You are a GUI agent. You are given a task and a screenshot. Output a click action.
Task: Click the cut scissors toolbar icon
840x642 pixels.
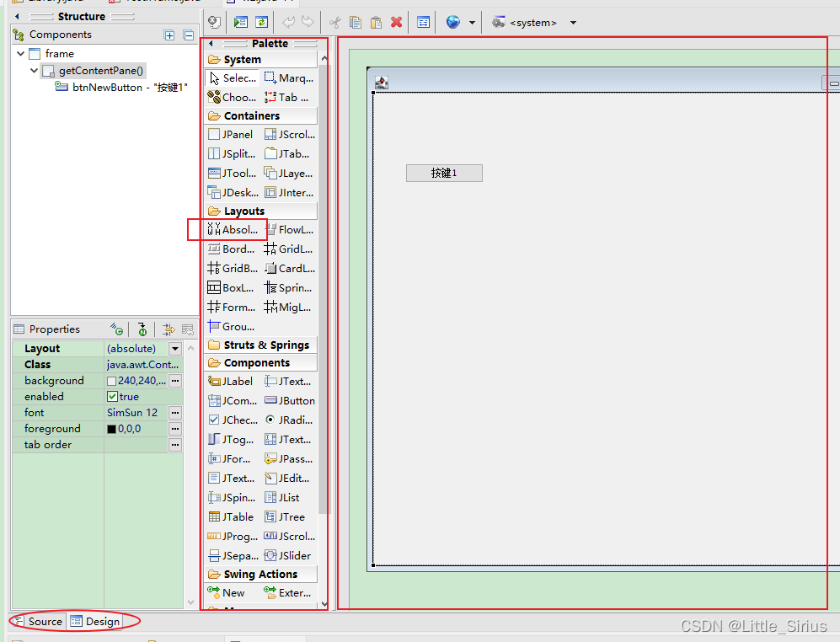tap(334, 22)
